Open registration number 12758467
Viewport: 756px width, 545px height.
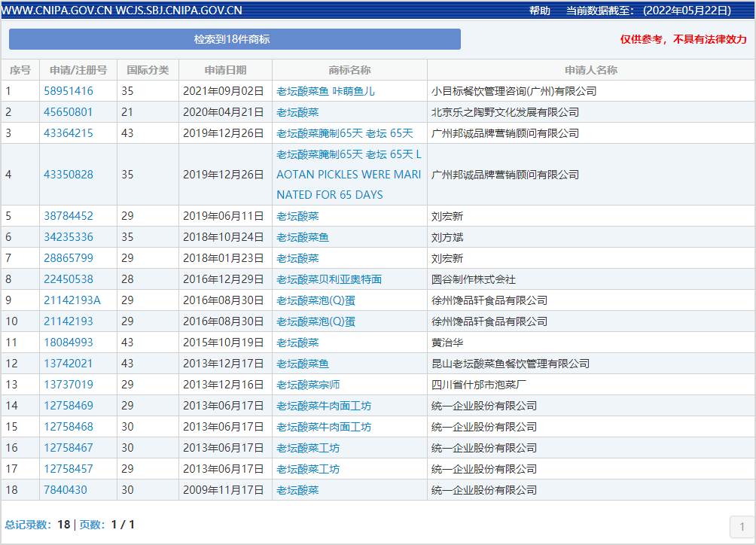(69, 448)
